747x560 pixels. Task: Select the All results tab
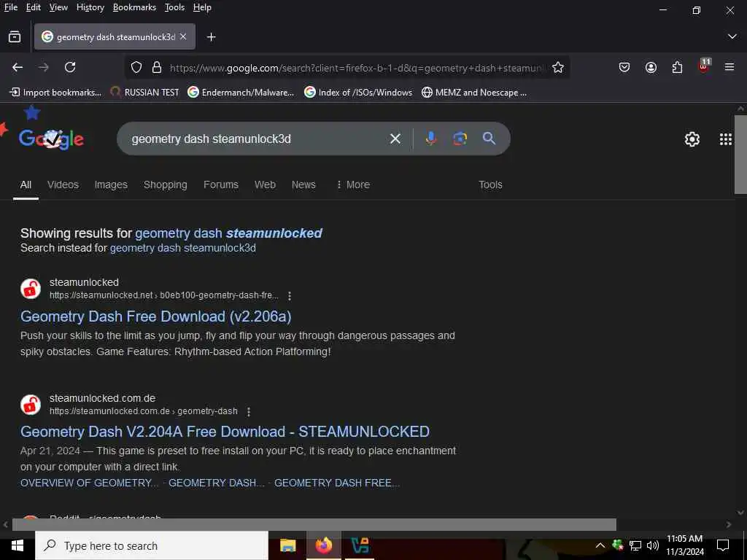(x=26, y=184)
